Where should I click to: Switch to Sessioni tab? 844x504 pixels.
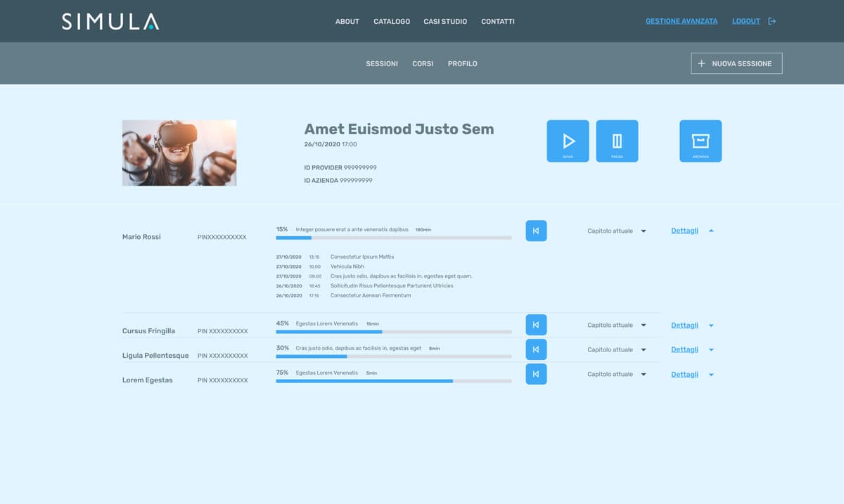click(382, 63)
